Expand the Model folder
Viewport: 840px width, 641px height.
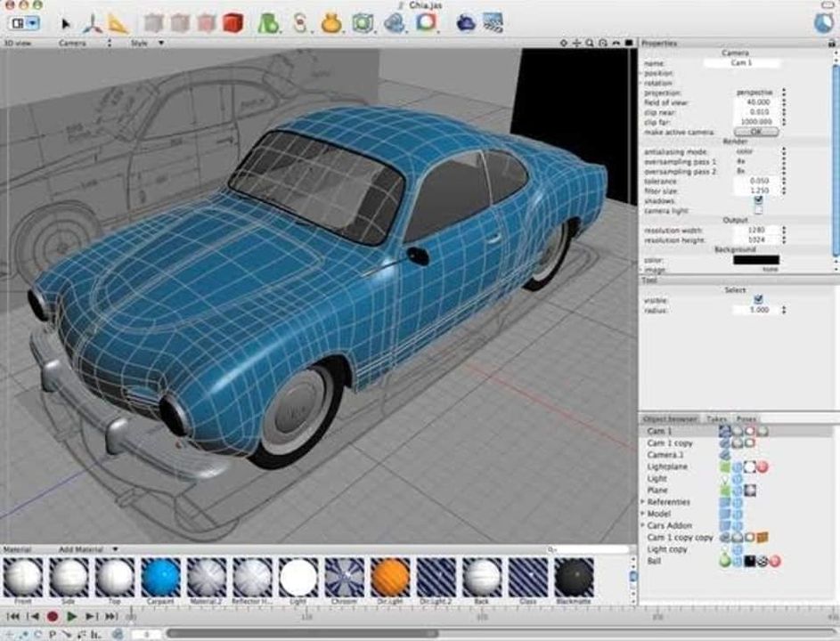643,514
